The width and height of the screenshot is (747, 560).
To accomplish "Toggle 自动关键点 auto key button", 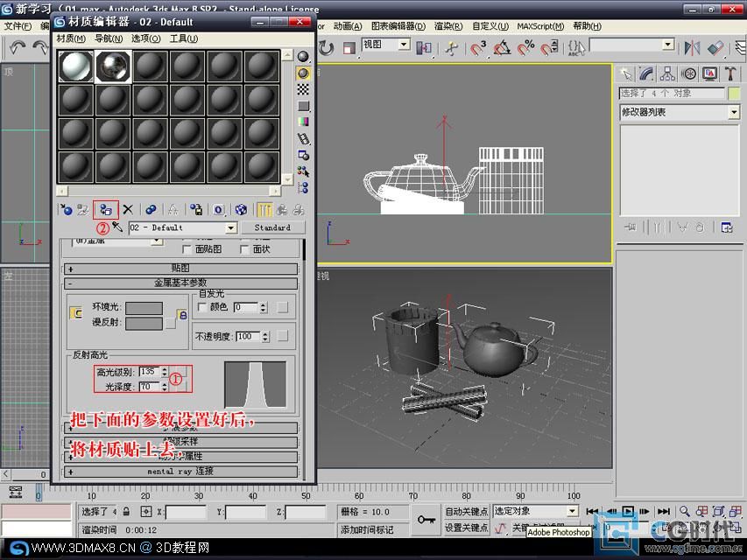I will pyautogui.click(x=466, y=511).
